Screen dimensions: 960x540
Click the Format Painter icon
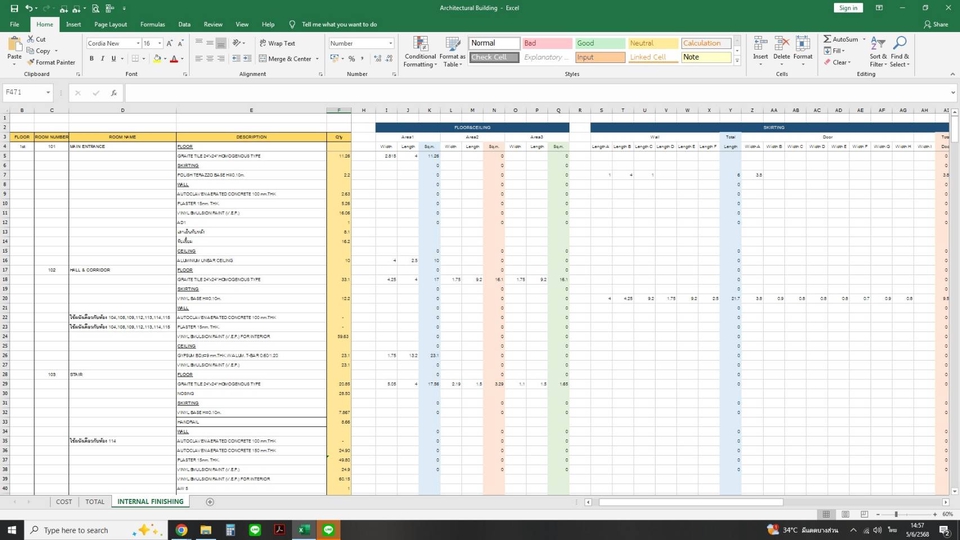click(31, 62)
